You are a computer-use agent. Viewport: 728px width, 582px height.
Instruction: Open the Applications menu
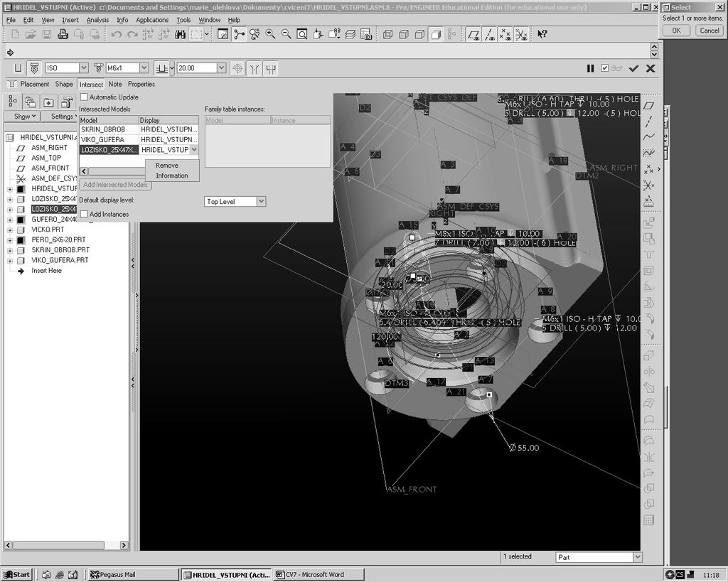[x=152, y=20]
